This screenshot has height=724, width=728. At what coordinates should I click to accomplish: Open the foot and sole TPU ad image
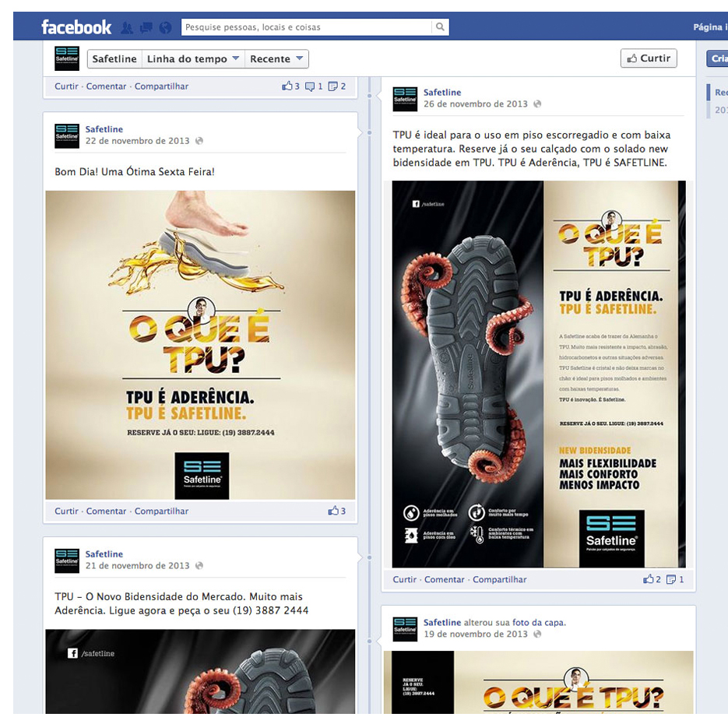[200, 345]
